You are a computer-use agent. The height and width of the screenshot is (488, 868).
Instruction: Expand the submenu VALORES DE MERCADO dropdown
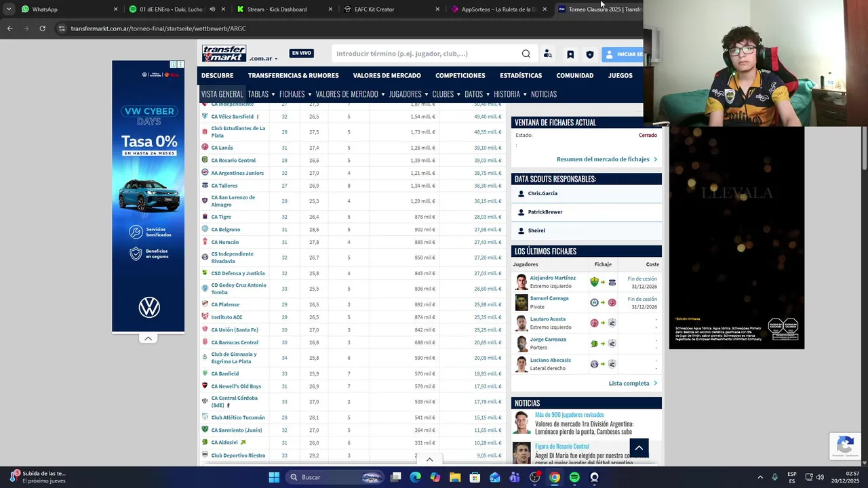[350, 94]
